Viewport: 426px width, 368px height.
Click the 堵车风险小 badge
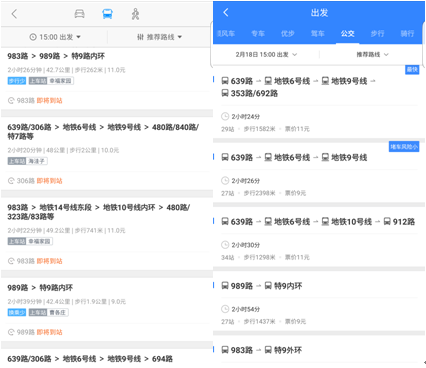404,147
